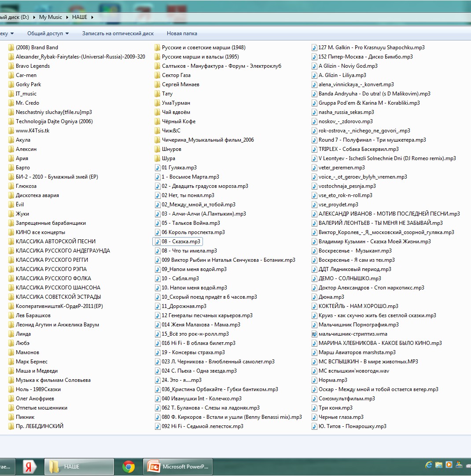The width and height of the screenshot is (471, 476).
Task: Click the file icon for veter_peremen.mp3
Action: tap(314, 168)
